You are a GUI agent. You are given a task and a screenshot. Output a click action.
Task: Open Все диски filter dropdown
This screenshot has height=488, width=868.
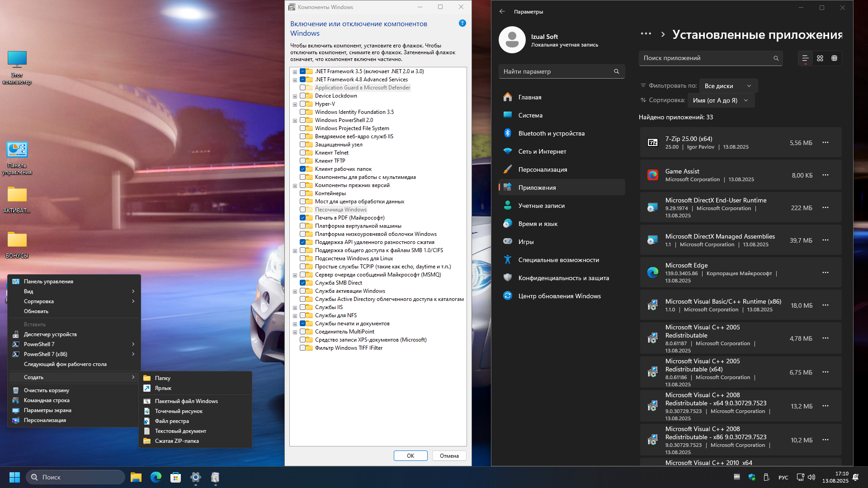(728, 86)
